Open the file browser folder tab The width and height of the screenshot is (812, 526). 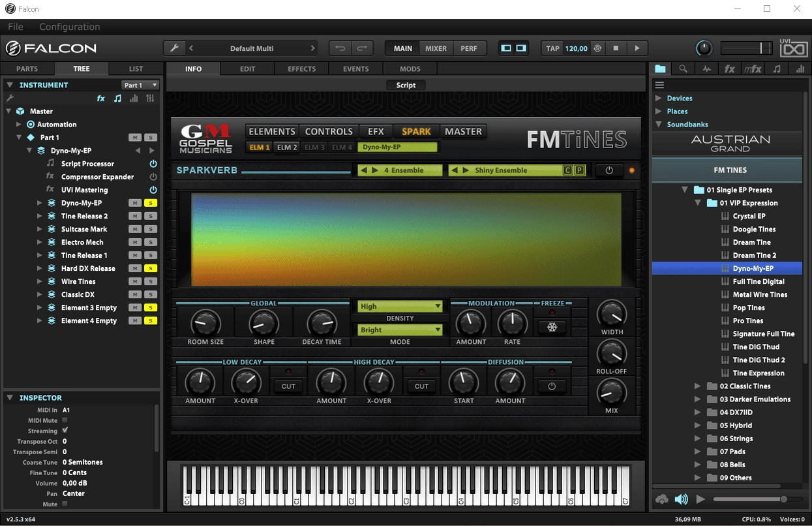click(x=661, y=69)
